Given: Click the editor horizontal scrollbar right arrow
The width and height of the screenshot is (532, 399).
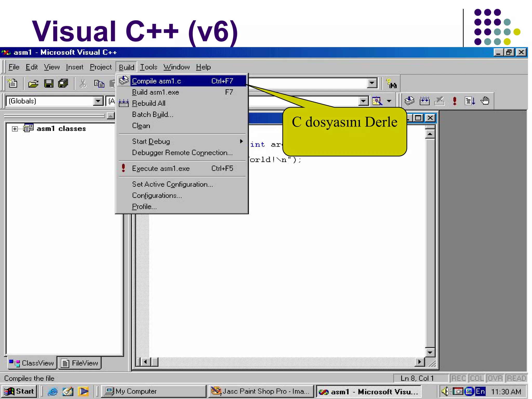Looking at the screenshot, I should pos(420,362).
